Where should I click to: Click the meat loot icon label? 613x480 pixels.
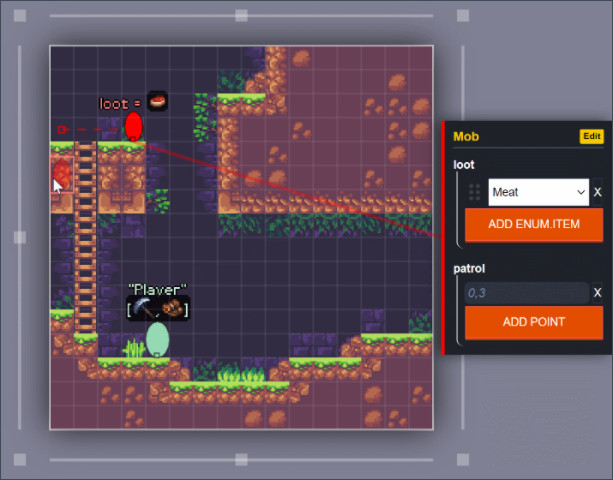tap(158, 101)
